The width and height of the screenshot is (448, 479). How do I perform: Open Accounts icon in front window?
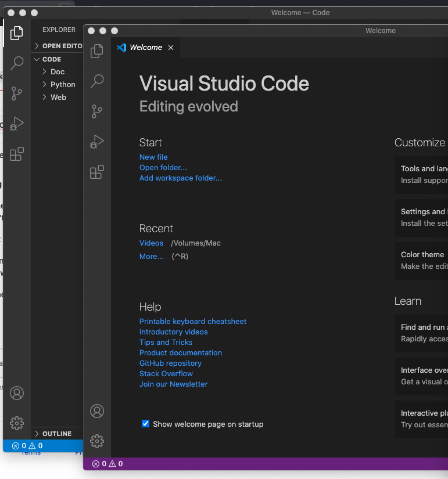click(97, 411)
